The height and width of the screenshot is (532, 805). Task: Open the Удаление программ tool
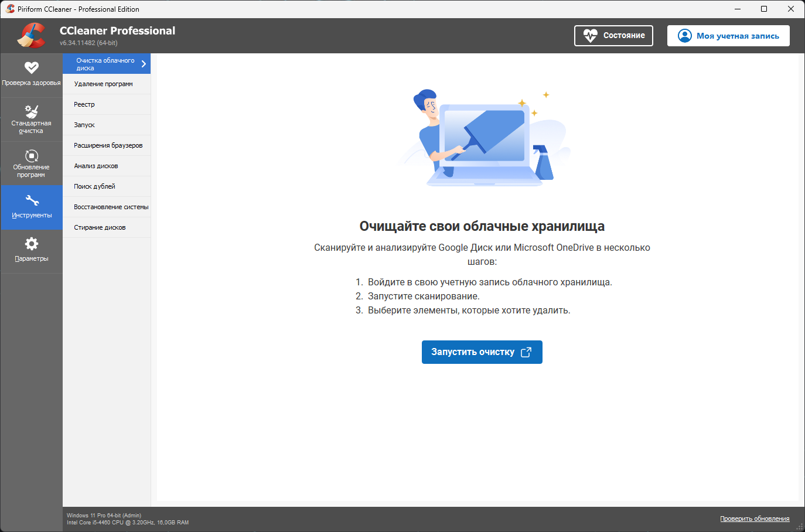tap(103, 84)
